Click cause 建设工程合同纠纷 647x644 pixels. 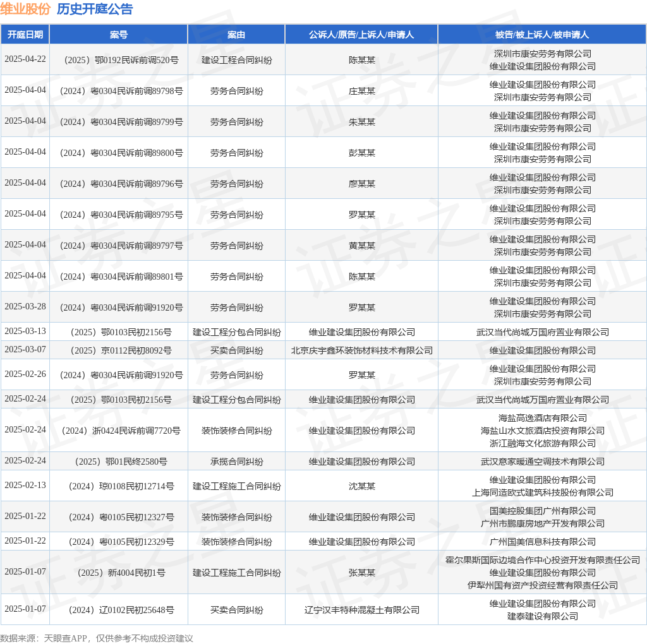237,60
